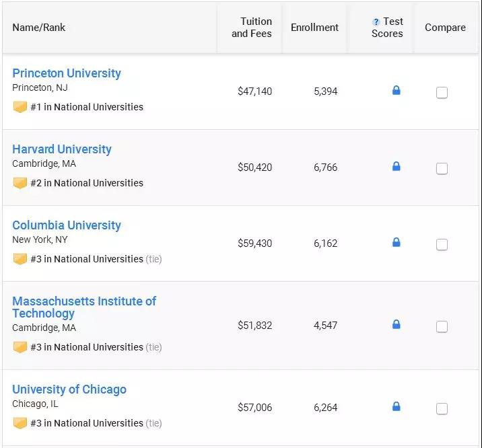Click the Name/Rank column header
The width and height of the screenshot is (482, 448).
[x=39, y=28]
